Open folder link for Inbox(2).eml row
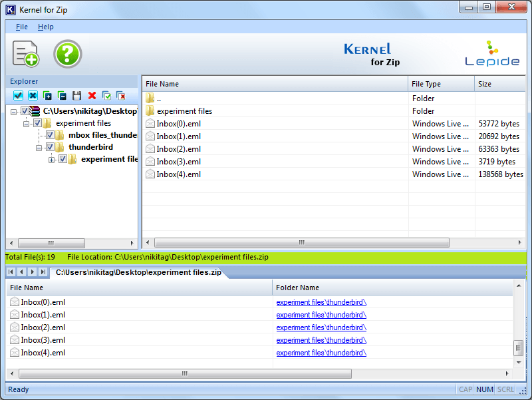The width and height of the screenshot is (532, 400). pos(321,327)
